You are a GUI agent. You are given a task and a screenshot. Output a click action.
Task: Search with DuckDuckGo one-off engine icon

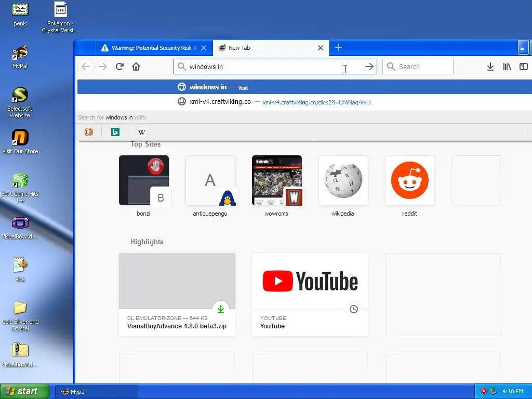(x=89, y=132)
